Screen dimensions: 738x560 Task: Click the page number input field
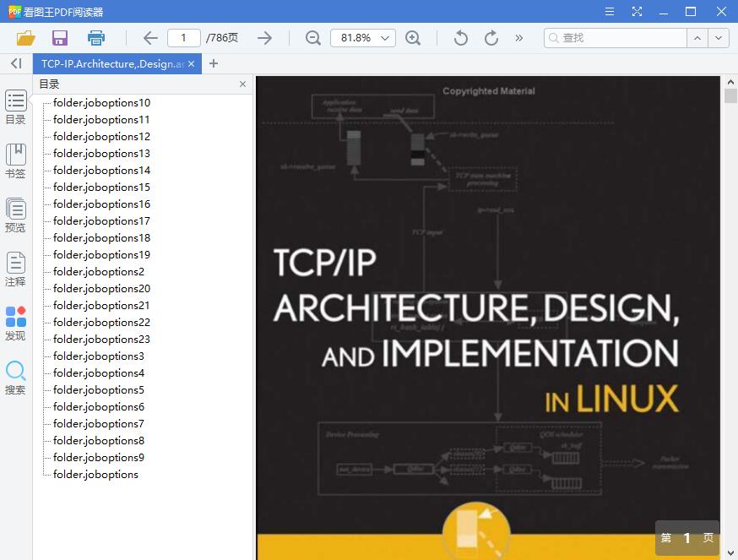pos(183,37)
